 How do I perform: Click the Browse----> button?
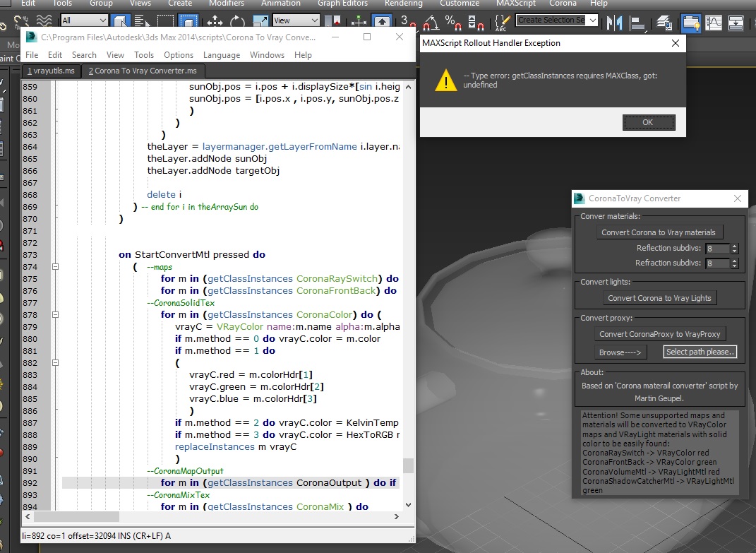(x=620, y=352)
